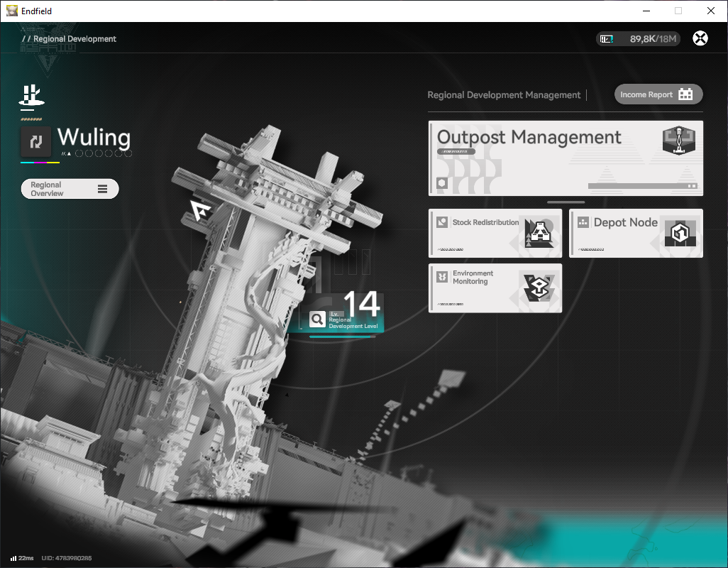Open the Income Report
Image resolution: width=728 pixels, height=568 pixels.
(x=658, y=94)
